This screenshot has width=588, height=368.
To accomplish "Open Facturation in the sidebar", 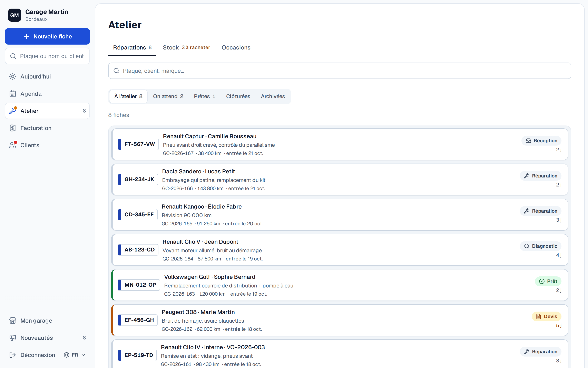I will point(47,128).
